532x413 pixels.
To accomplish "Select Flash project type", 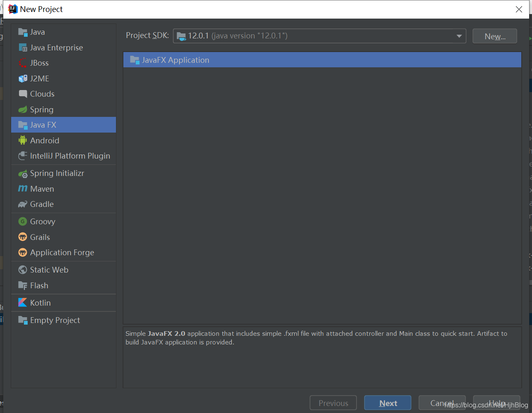I will [x=64, y=285].
